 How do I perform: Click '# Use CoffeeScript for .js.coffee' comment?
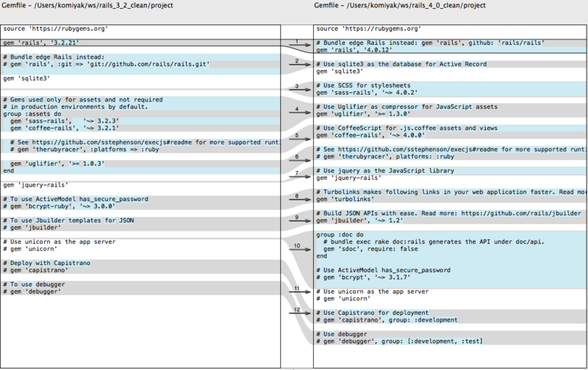[407, 128]
